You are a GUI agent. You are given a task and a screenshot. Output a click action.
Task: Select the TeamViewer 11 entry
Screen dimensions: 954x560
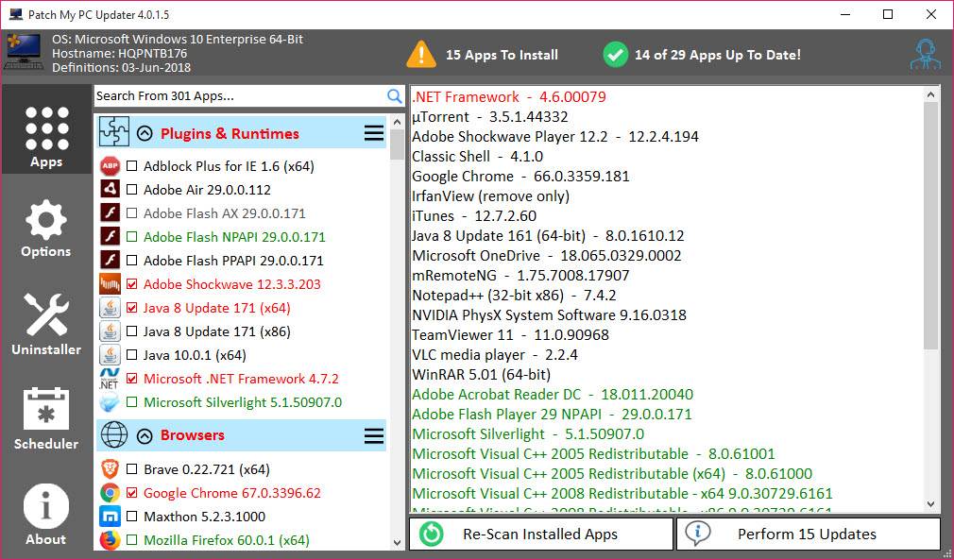(x=510, y=335)
